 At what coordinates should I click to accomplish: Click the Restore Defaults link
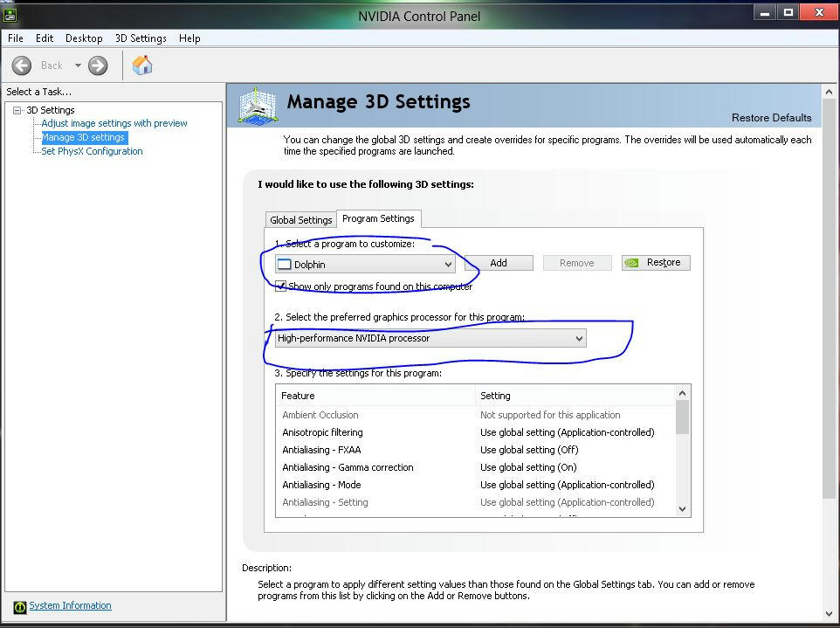[771, 118]
